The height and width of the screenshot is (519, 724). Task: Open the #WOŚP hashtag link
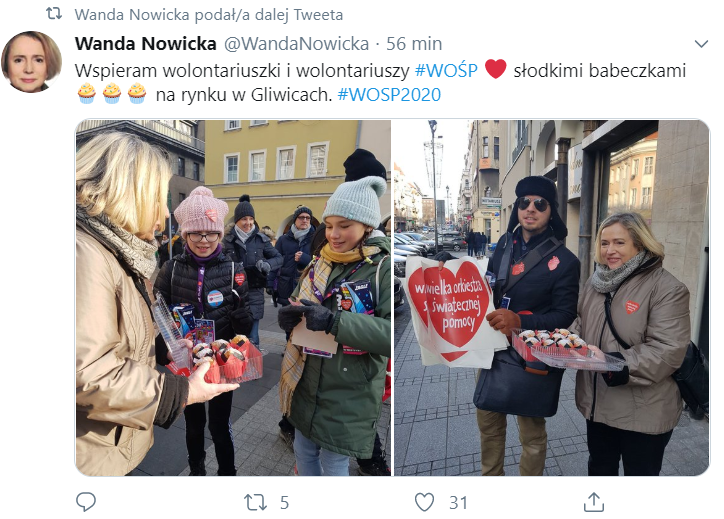click(446, 71)
